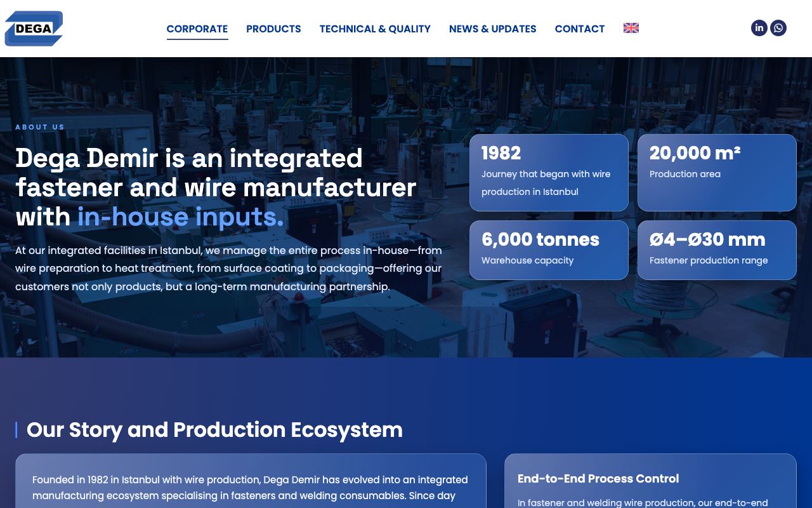Click the Ø4–Ø30 mm production range card

click(x=717, y=250)
